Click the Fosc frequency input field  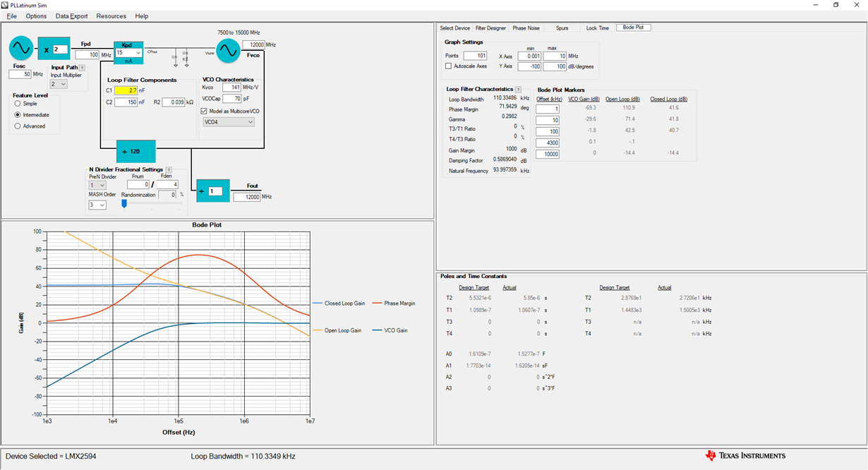(x=20, y=74)
